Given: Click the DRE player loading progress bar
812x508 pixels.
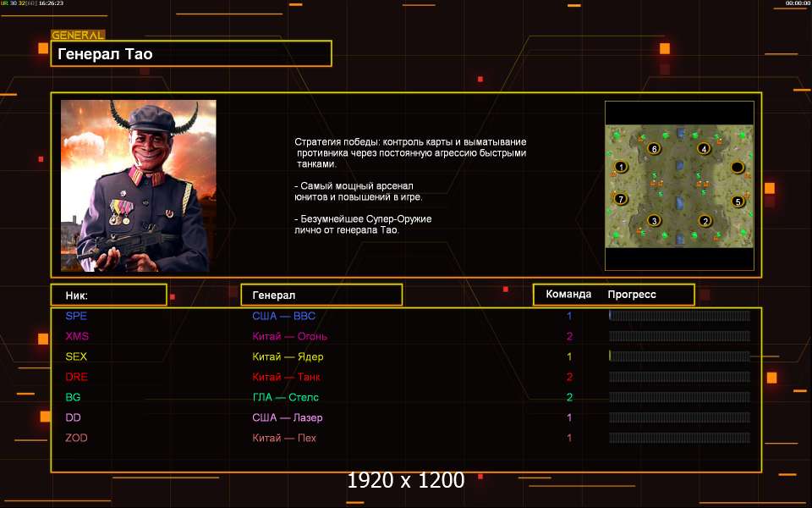Looking at the screenshot, I should click(679, 377).
